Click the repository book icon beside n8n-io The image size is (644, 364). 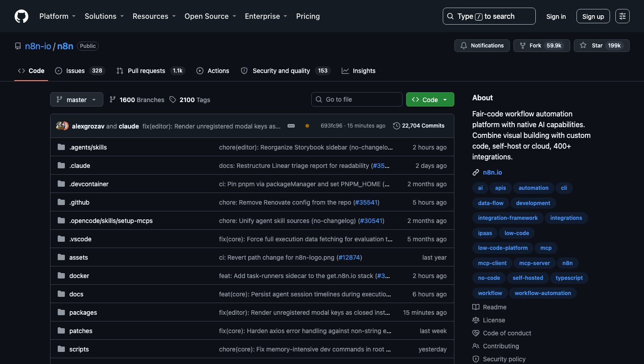click(18, 46)
